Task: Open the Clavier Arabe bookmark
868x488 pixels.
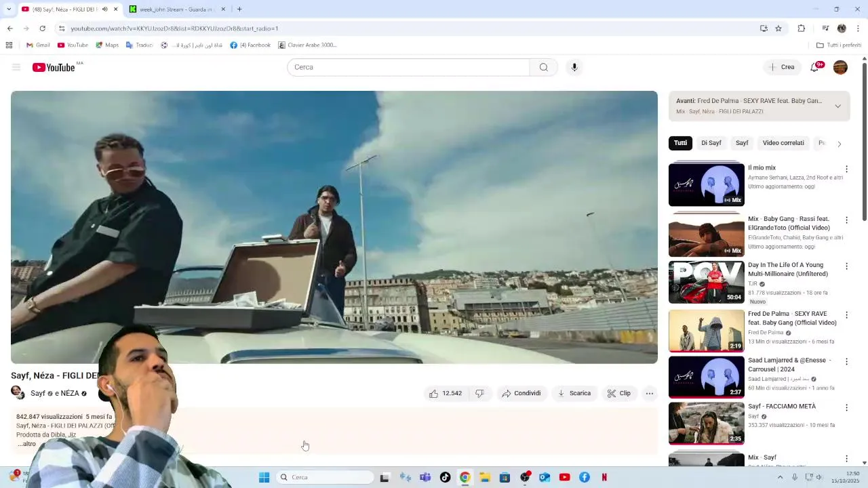Action: click(307, 45)
